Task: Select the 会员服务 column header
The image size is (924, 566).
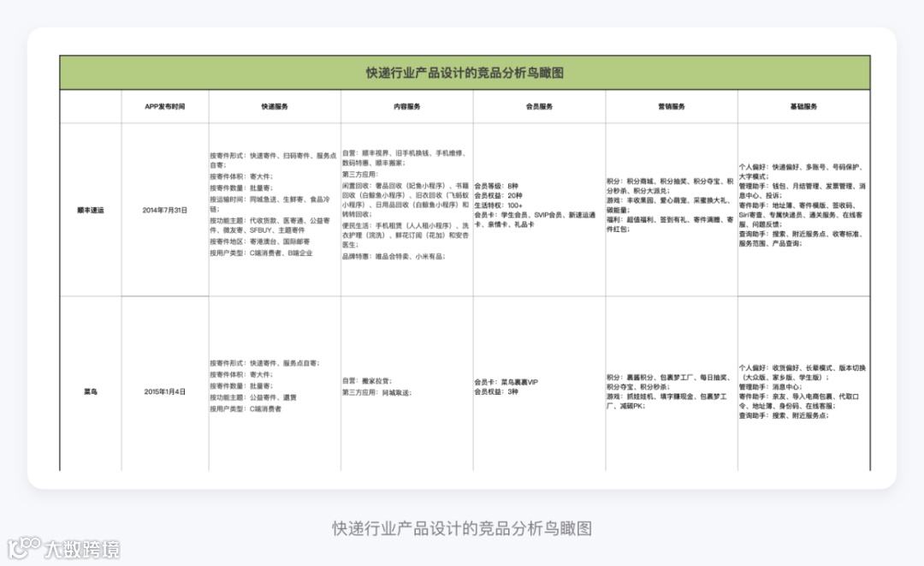Action: (x=539, y=107)
